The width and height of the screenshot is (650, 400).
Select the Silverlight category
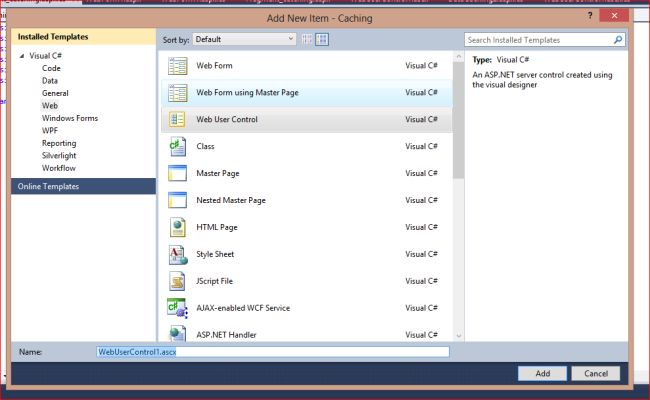click(59, 156)
